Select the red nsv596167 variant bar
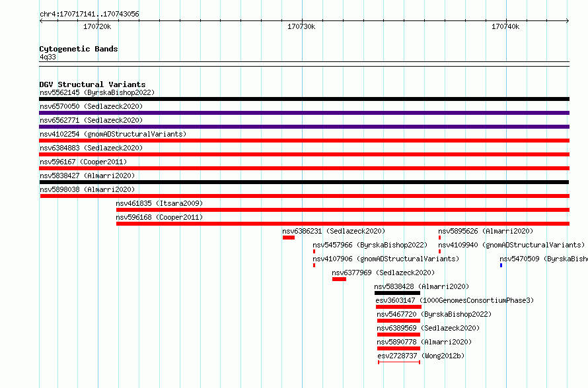Screen dimensions: 588x388 (304, 168)
